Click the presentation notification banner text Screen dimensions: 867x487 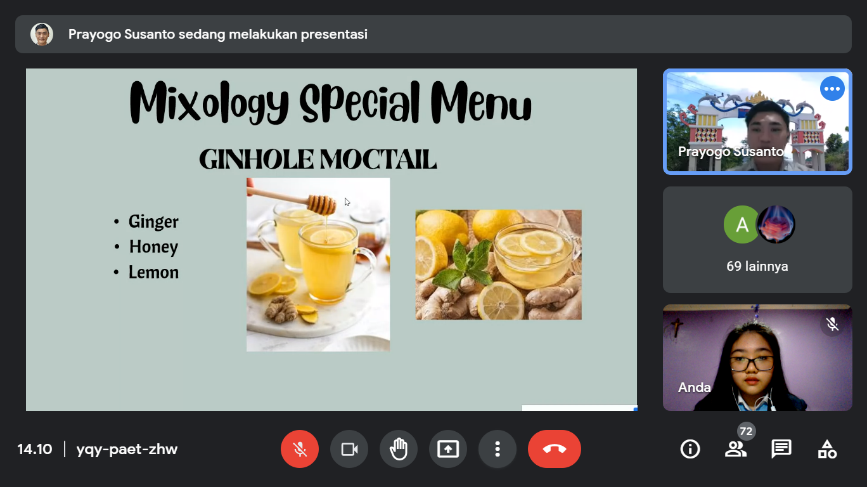coord(218,34)
